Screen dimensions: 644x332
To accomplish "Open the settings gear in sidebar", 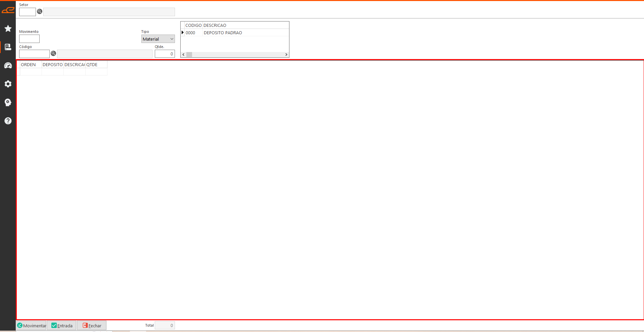I will [x=8, y=84].
